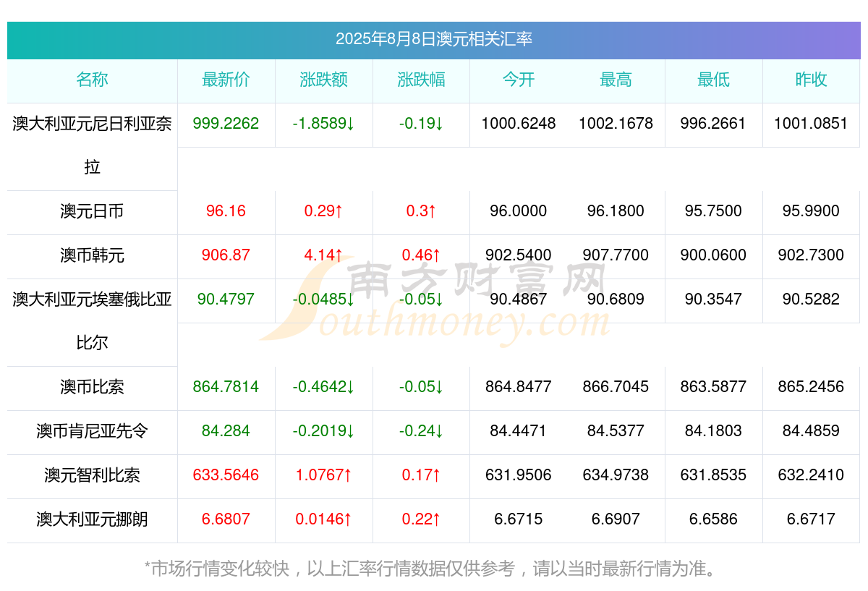Click change amount -0.4642↓
This screenshot has width=868, height=591.
(324, 387)
